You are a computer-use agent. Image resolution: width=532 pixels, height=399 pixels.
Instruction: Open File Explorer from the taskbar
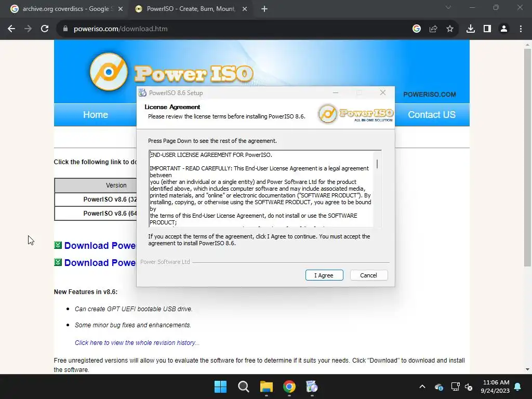[267, 387]
